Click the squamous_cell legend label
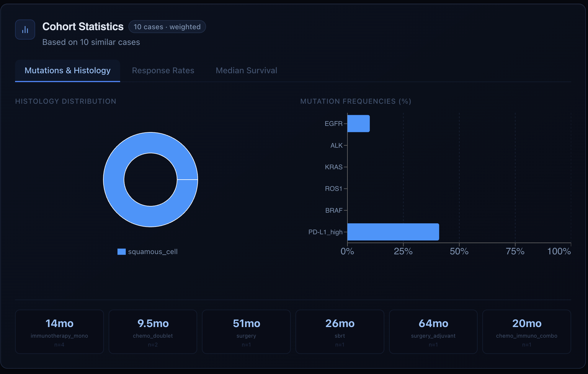 coord(153,252)
